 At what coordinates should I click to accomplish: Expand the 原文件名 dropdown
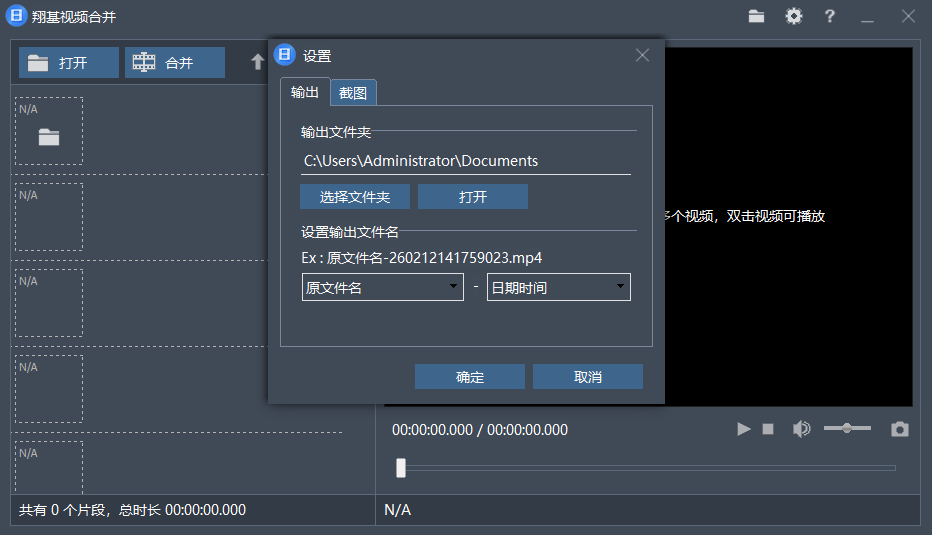click(x=383, y=287)
